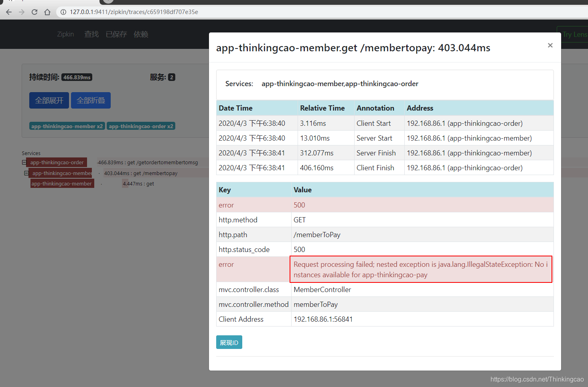This screenshot has width=588, height=387.
Task: Click the Server Finish annotation cell
Action: coord(379,153)
